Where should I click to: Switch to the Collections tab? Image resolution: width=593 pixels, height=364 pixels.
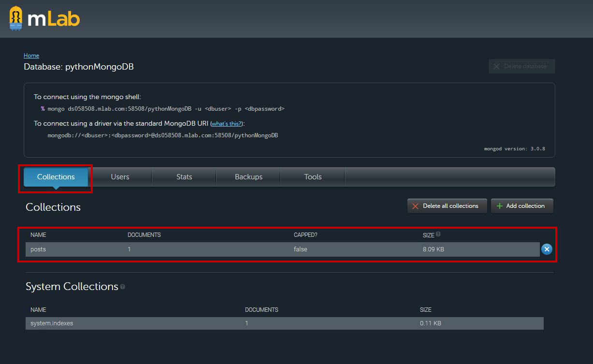(x=56, y=177)
